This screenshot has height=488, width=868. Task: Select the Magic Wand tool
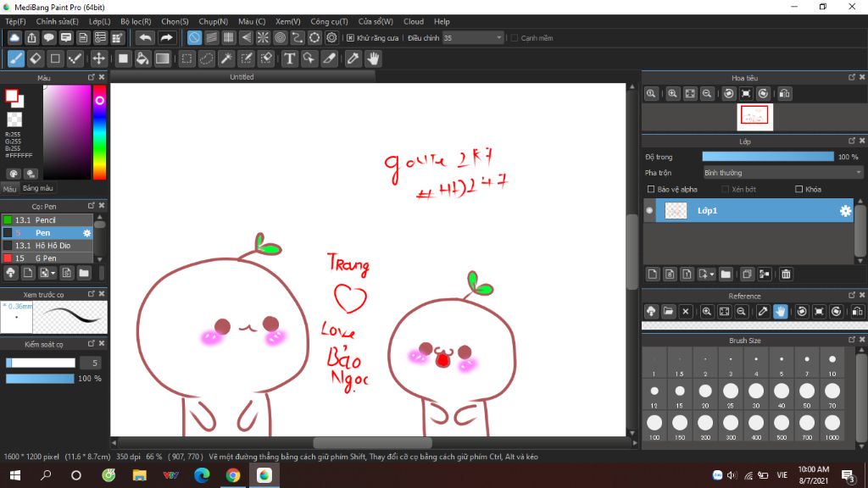[226, 58]
